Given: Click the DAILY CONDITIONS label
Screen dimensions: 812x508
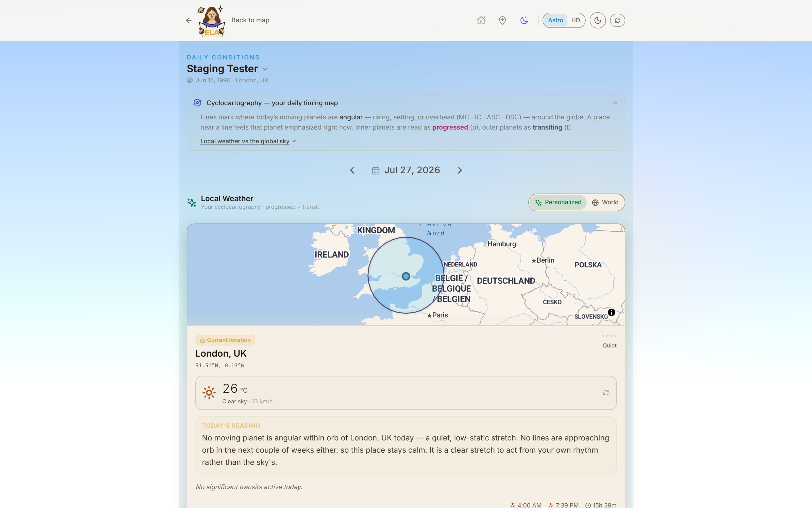Looking at the screenshot, I should click(223, 57).
